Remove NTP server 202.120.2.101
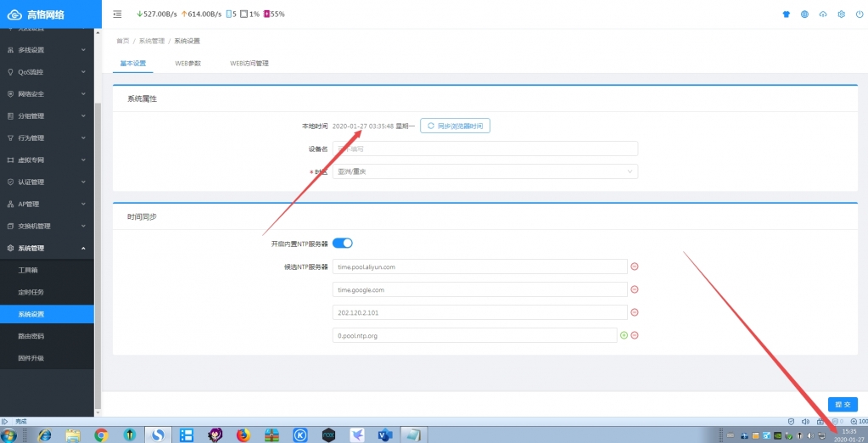Viewport: 868px width, 443px height. (635, 312)
